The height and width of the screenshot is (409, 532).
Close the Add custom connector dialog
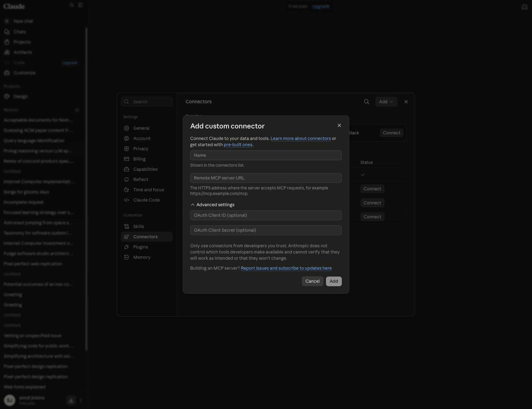pos(339,125)
